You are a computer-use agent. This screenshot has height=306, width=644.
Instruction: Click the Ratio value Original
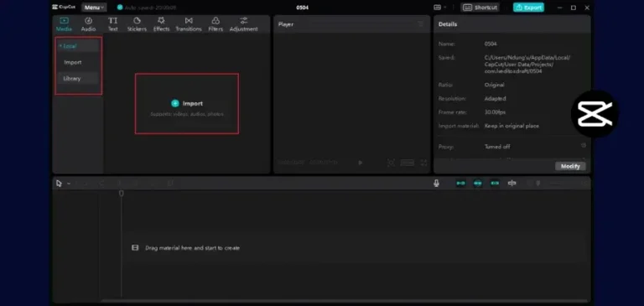495,85
